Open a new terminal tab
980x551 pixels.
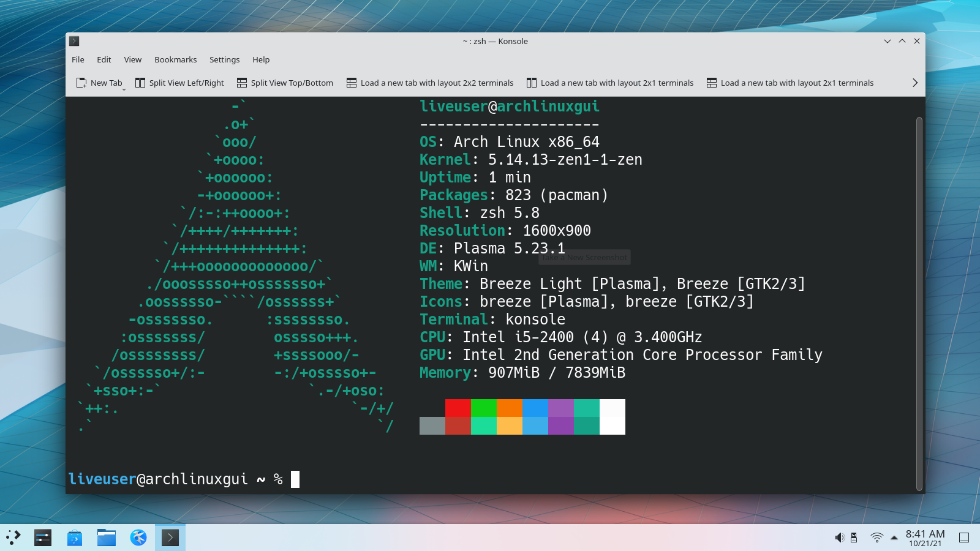pos(99,83)
